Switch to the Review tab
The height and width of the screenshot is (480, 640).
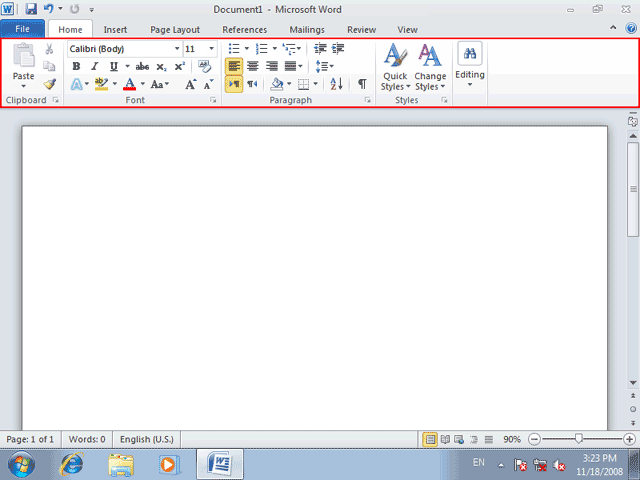click(362, 29)
